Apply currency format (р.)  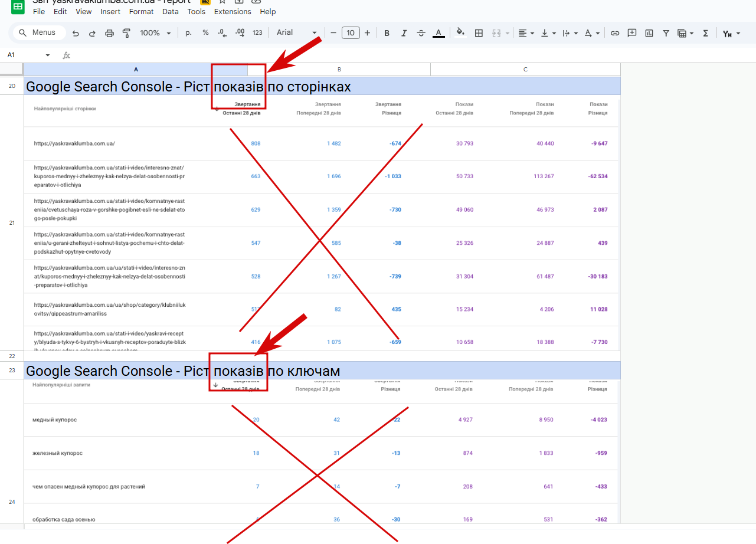(x=189, y=33)
